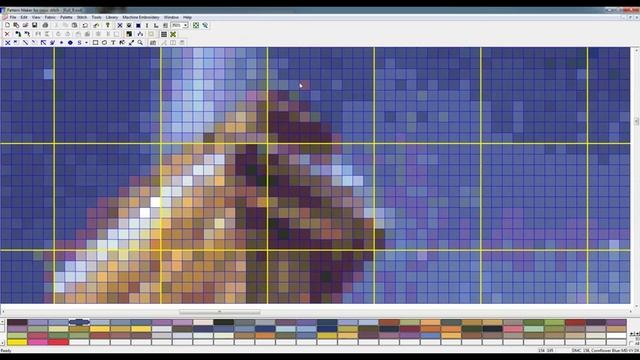Image resolution: width=640 pixels, height=360 pixels.
Task: Open the Fabric menu
Action: point(50,18)
